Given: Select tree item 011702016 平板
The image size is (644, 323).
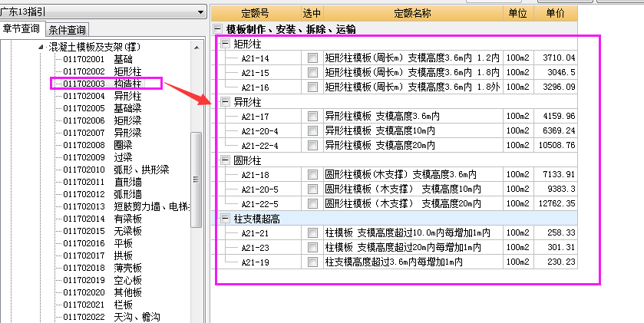Looking at the screenshot, I should point(97,243).
